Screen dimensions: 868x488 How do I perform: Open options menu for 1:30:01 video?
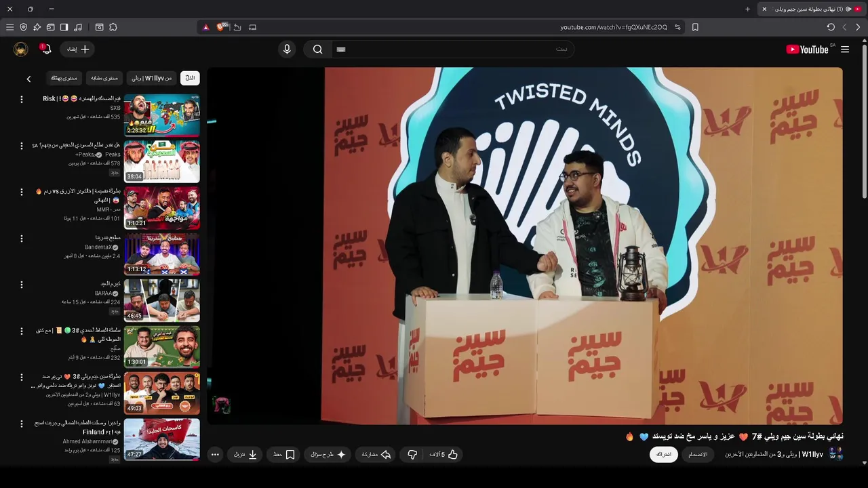(21, 331)
